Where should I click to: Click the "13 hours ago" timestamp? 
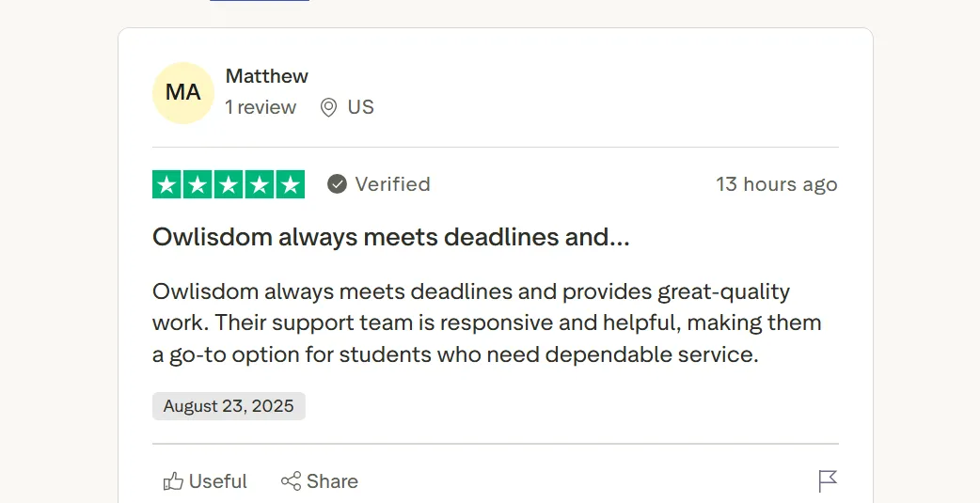click(x=776, y=184)
